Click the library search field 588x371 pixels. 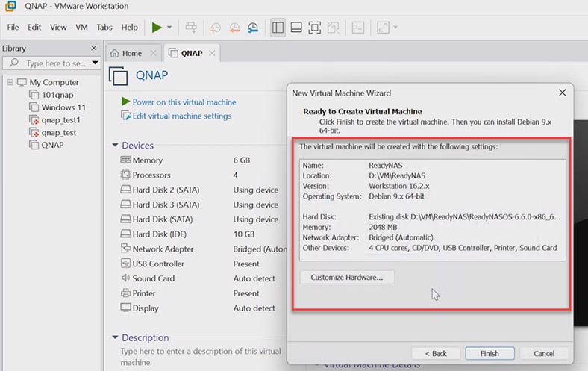click(51, 63)
